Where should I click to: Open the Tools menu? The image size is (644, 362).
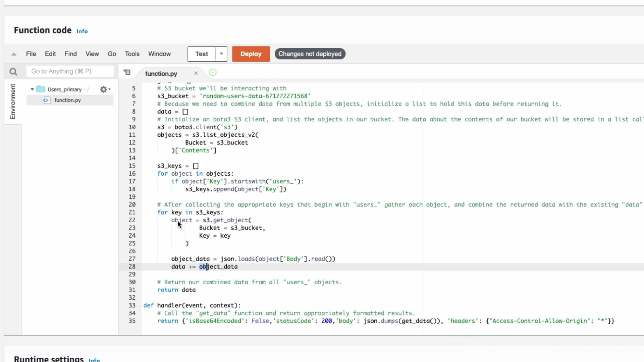point(132,54)
